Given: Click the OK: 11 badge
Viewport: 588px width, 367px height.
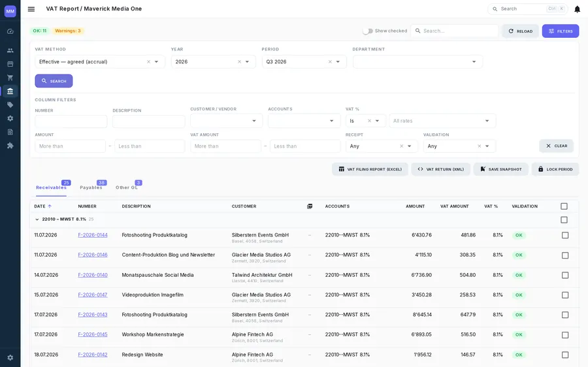Looking at the screenshot, I should (x=40, y=31).
